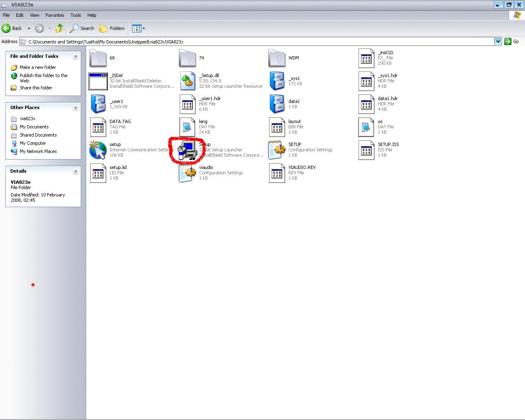The width and height of the screenshot is (525, 420).
Task: Click the Windows flag logo
Action: [x=517, y=16]
